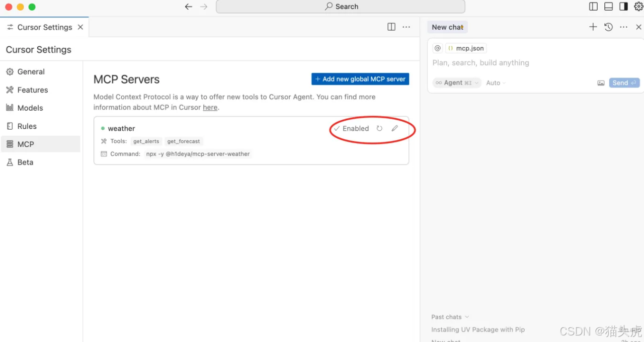Start a new chat with plus icon
Viewport: 644px width, 342px height.
pyautogui.click(x=593, y=27)
